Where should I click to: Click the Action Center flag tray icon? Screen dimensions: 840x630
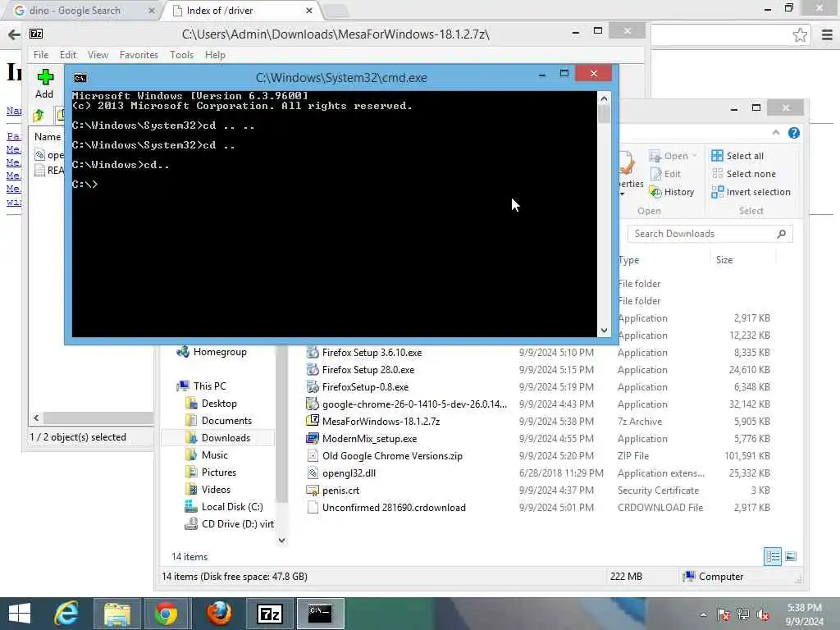pos(723,614)
